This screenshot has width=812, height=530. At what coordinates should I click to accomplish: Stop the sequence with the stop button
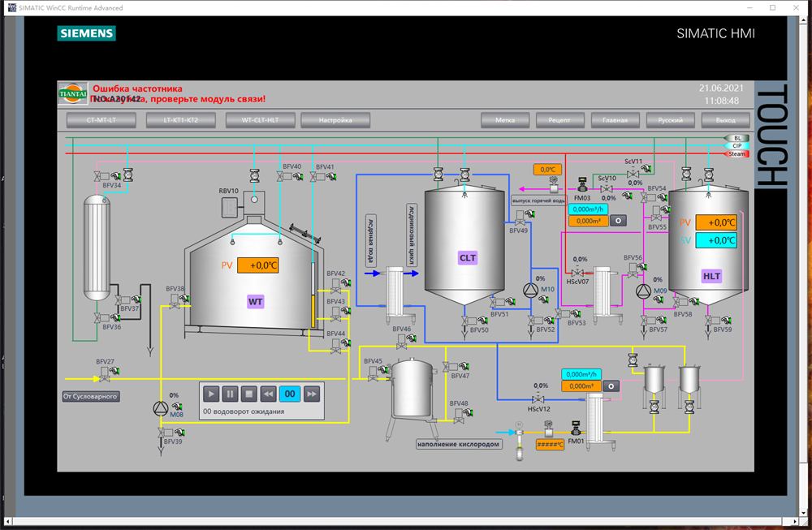(x=249, y=394)
